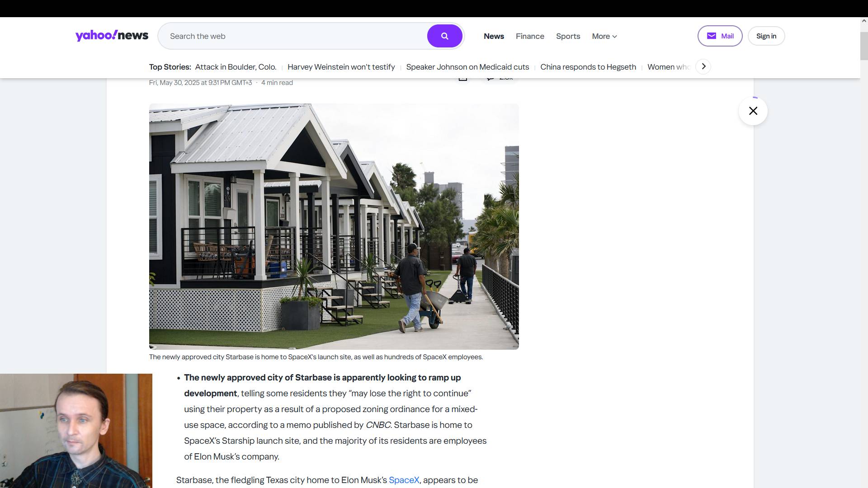Screen dimensions: 868x488
Task: Open the Yahoo News logo homepage
Action: (112, 36)
